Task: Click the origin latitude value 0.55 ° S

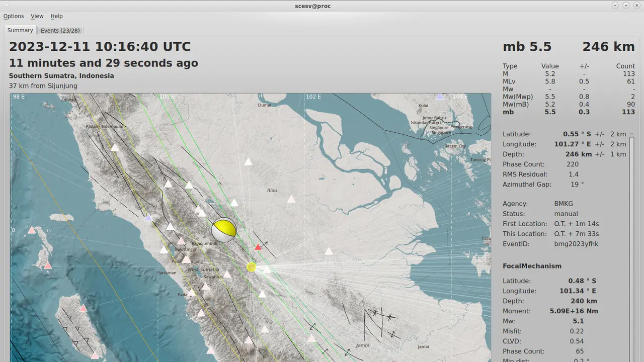Action: pos(577,134)
